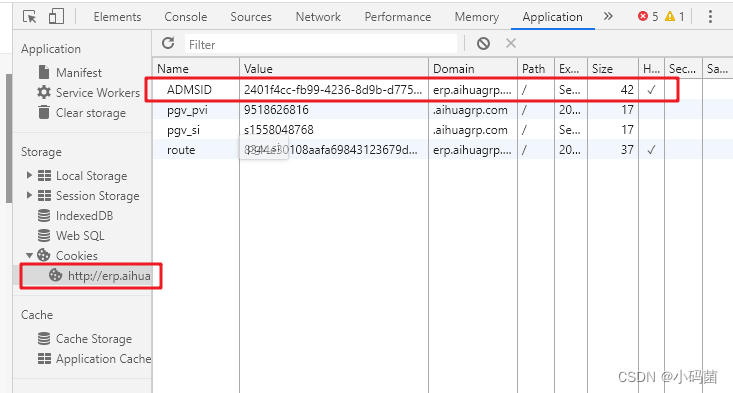Open the Performance tab
Image resolution: width=733 pixels, height=393 pixels.
point(397,17)
